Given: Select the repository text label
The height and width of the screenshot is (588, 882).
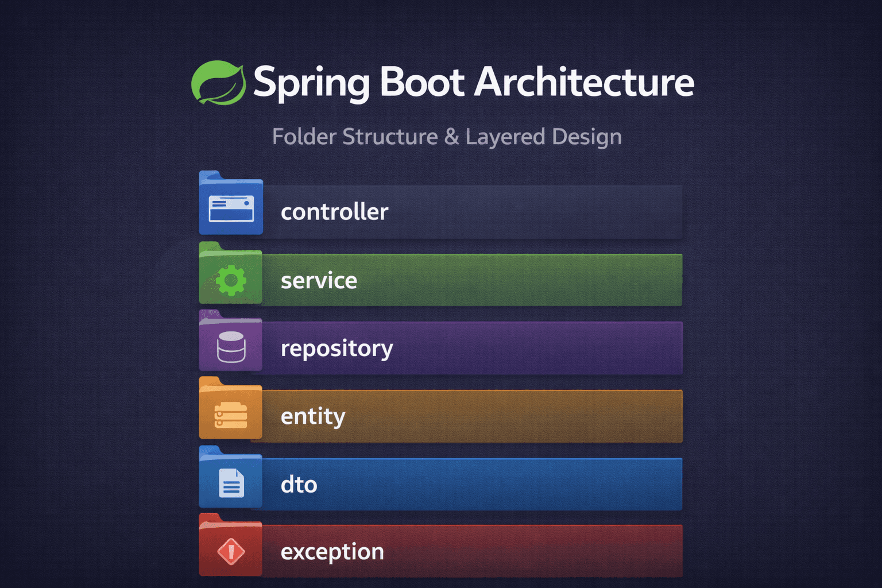Looking at the screenshot, I should (x=336, y=349).
